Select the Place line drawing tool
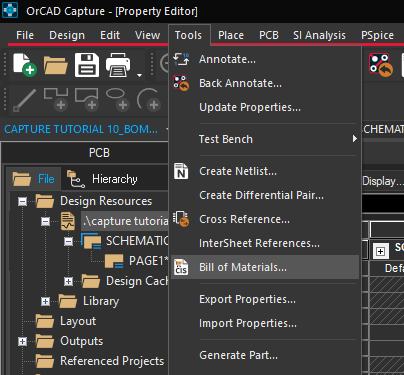Image resolution: width=404 pixels, height=375 pixels. click(24, 100)
